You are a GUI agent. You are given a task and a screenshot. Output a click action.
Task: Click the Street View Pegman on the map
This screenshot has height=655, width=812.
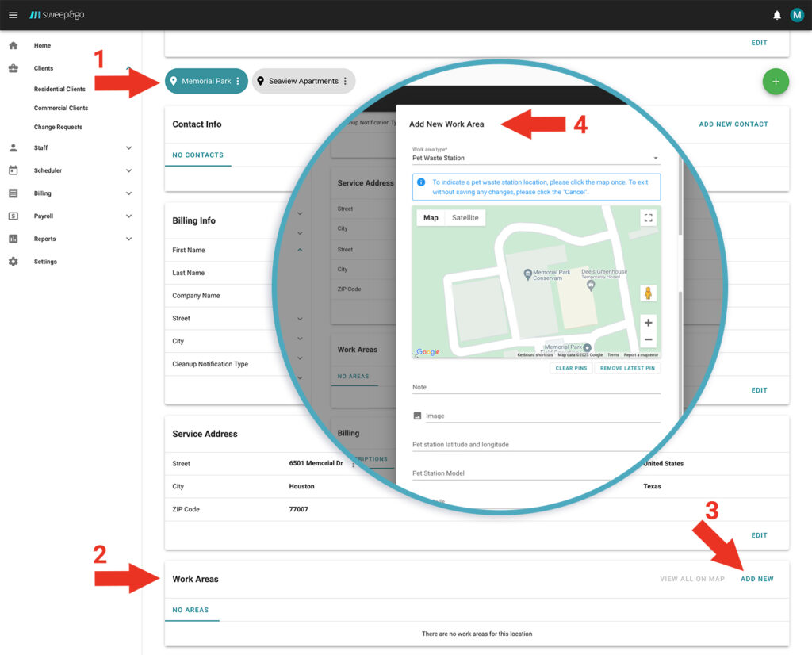point(649,293)
